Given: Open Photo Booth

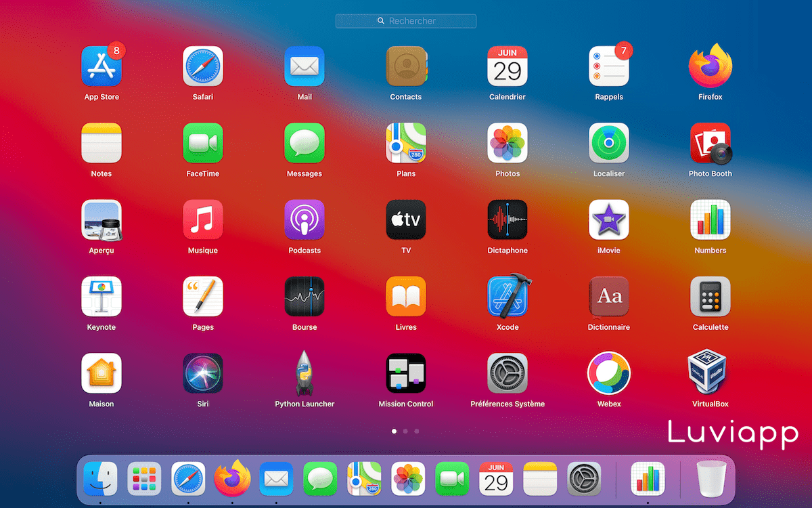Looking at the screenshot, I should pos(710,143).
